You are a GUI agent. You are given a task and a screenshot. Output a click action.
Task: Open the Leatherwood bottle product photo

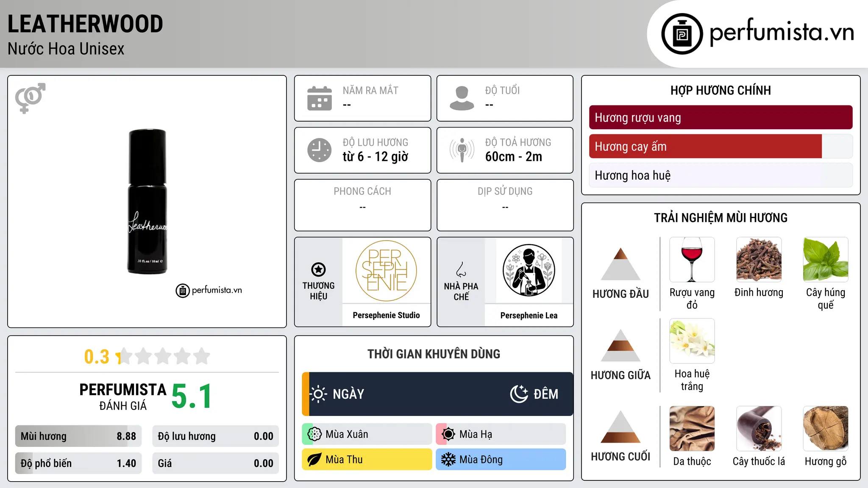click(x=147, y=202)
